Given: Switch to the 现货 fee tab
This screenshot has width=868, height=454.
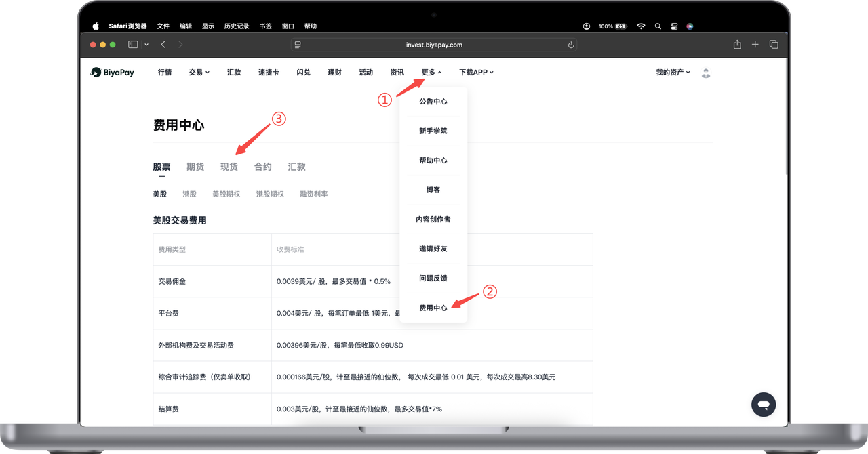Looking at the screenshot, I should click(x=229, y=167).
